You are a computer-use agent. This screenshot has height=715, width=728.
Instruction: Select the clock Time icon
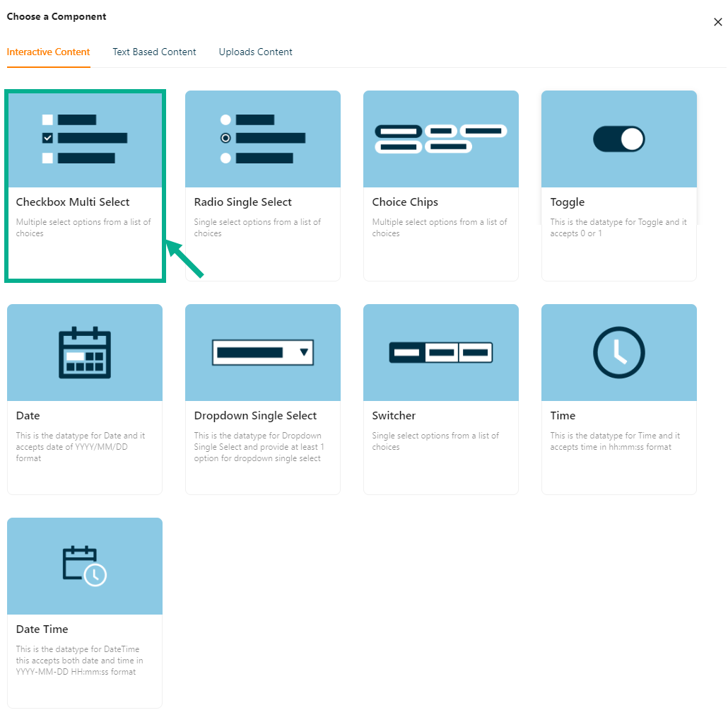coord(619,352)
